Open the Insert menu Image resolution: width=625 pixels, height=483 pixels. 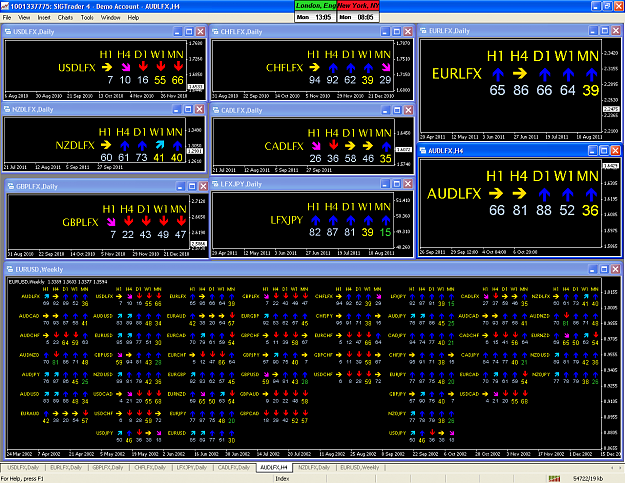pos(44,18)
